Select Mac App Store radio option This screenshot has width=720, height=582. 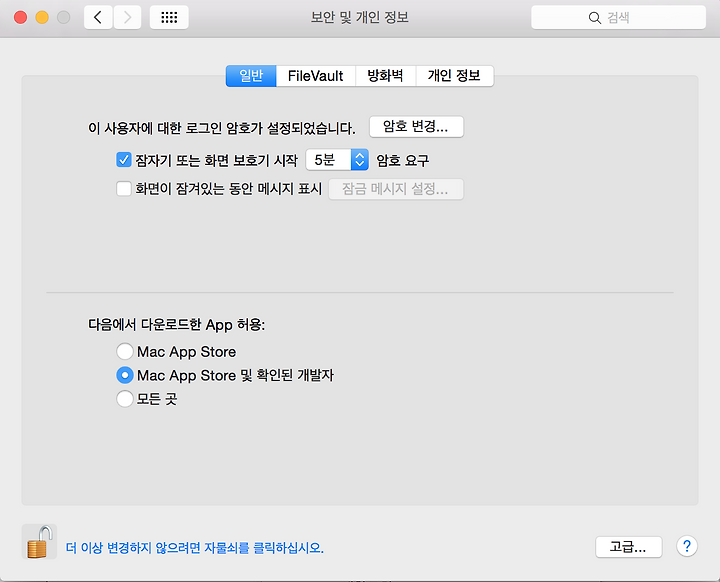click(124, 351)
